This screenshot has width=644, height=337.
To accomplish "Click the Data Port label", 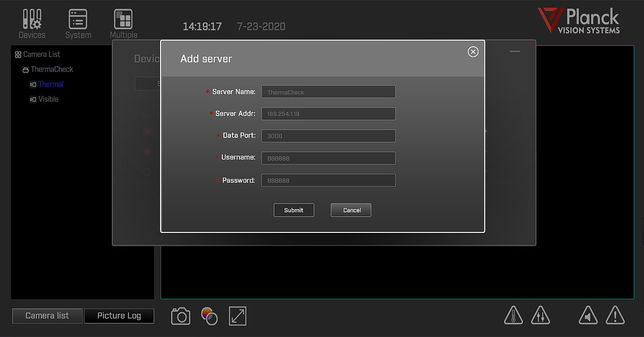I will click(x=239, y=136).
